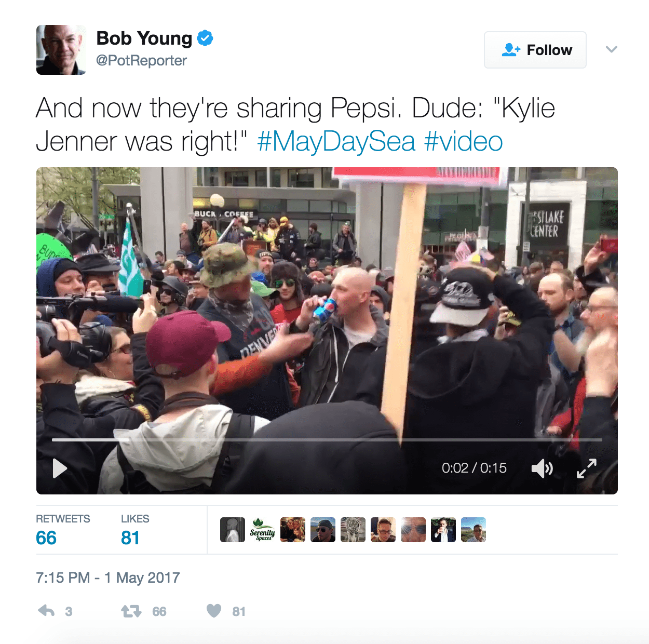
Task: Click the reply arrow icon
Action: coord(47,611)
